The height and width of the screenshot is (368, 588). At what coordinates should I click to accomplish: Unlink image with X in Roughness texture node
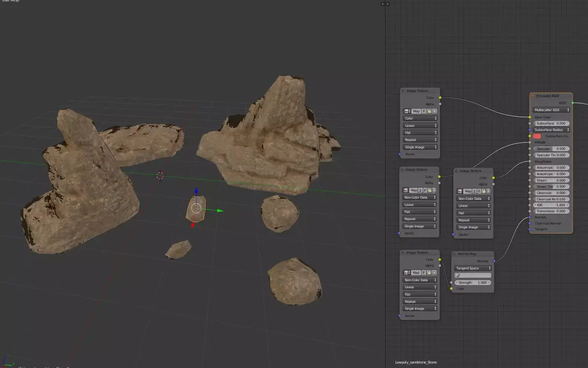click(489, 191)
